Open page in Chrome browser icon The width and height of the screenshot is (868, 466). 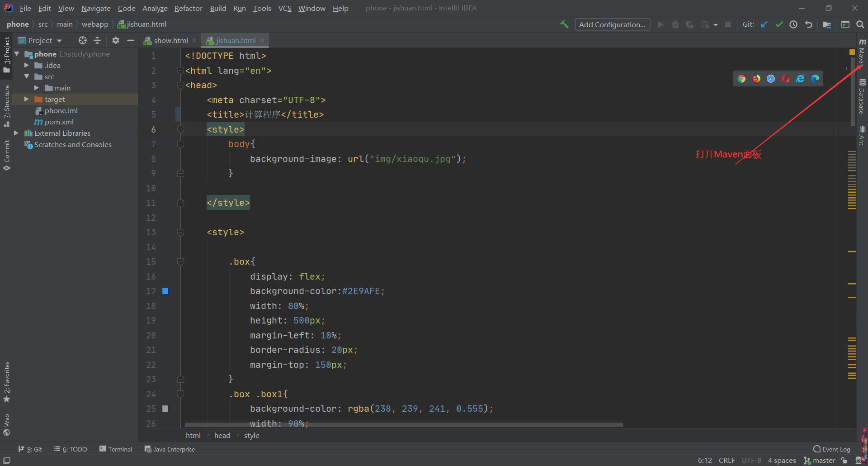[x=741, y=79]
